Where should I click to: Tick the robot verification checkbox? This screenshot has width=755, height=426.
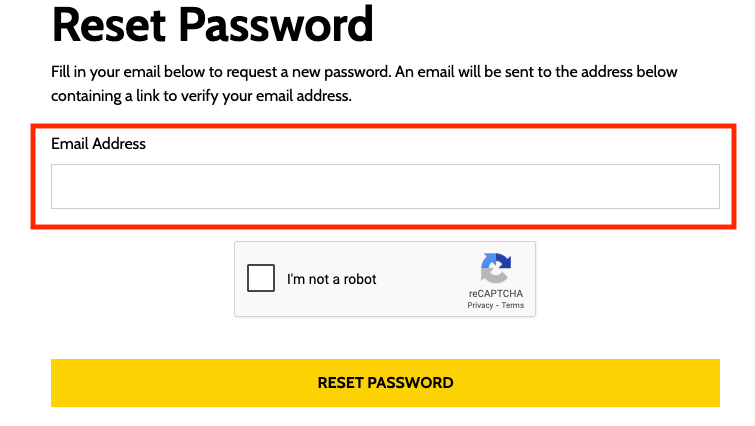click(261, 278)
